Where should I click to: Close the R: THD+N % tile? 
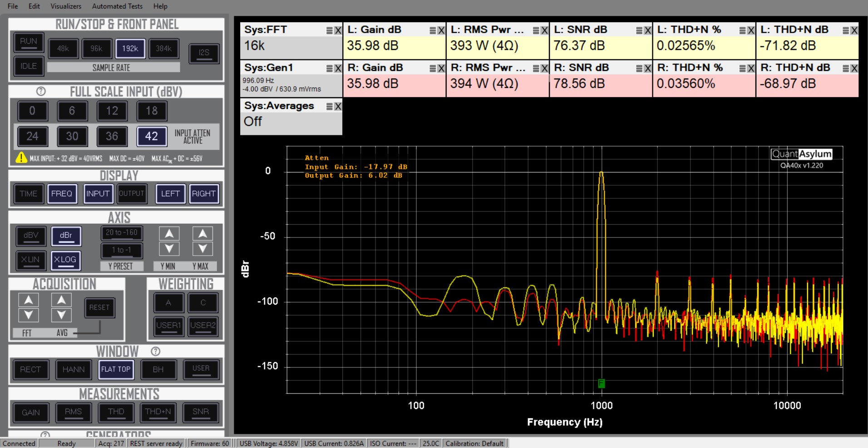click(751, 69)
